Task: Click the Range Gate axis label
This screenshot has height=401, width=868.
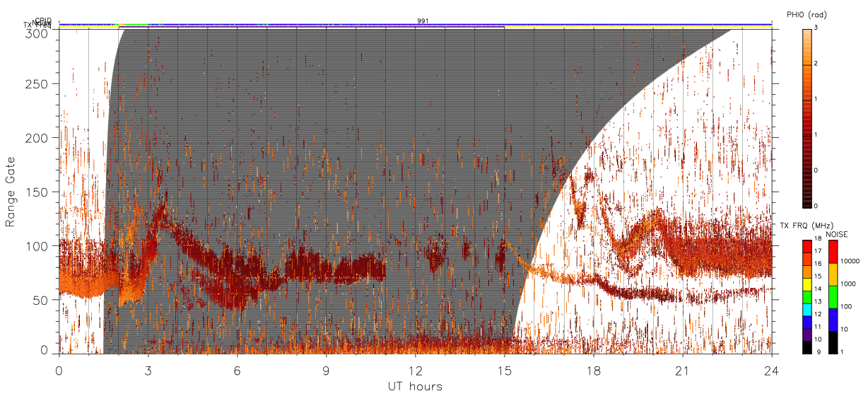Action: point(10,192)
